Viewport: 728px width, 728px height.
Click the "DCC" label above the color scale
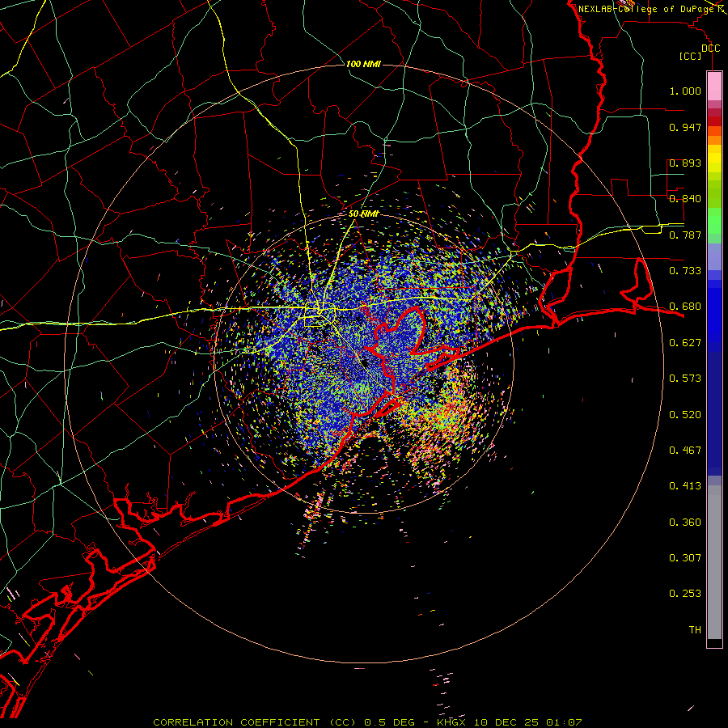pyautogui.click(x=710, y=49)
